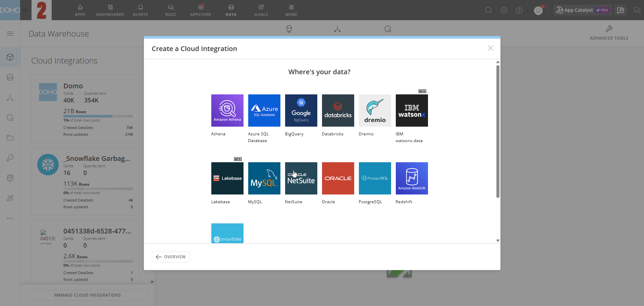Open the user profile avatar
The height and width of the screenshot is (306, 644).
[538, 10]
